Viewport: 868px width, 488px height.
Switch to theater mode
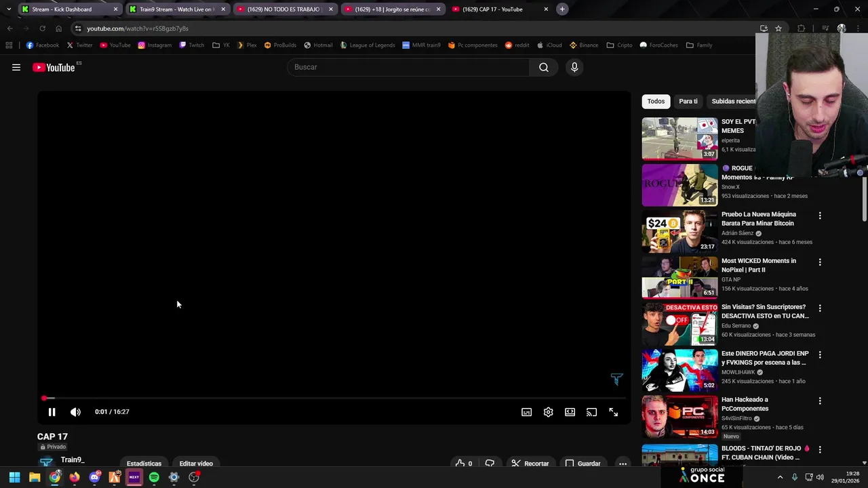click(570, 412)
